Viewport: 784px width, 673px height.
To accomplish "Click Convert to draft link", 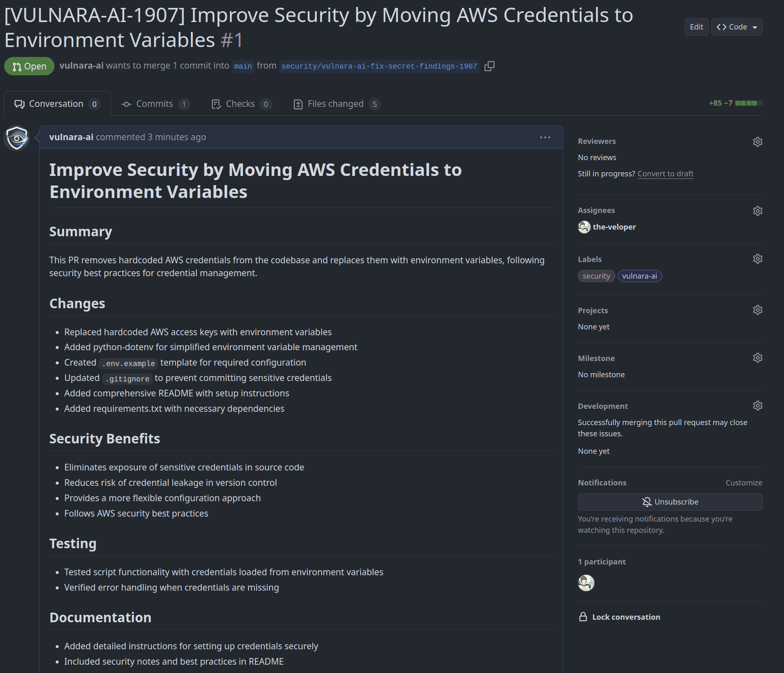I will (665, 174).
